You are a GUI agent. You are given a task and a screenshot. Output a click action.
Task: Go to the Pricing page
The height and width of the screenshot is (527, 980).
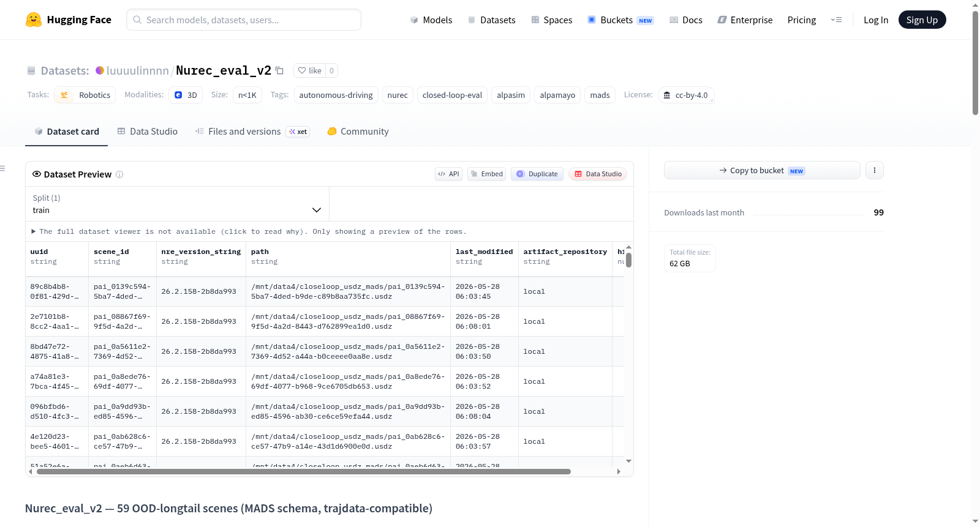point(802,20)
